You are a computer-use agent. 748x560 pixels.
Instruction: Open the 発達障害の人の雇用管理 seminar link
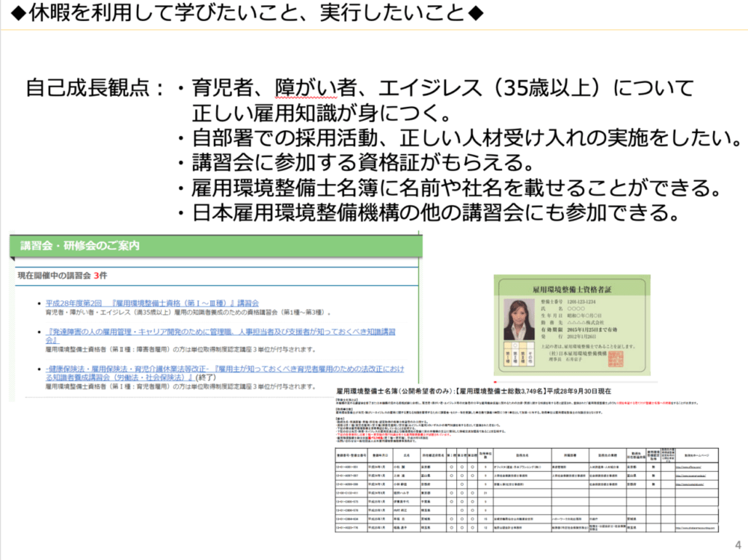tap(220, 331)
